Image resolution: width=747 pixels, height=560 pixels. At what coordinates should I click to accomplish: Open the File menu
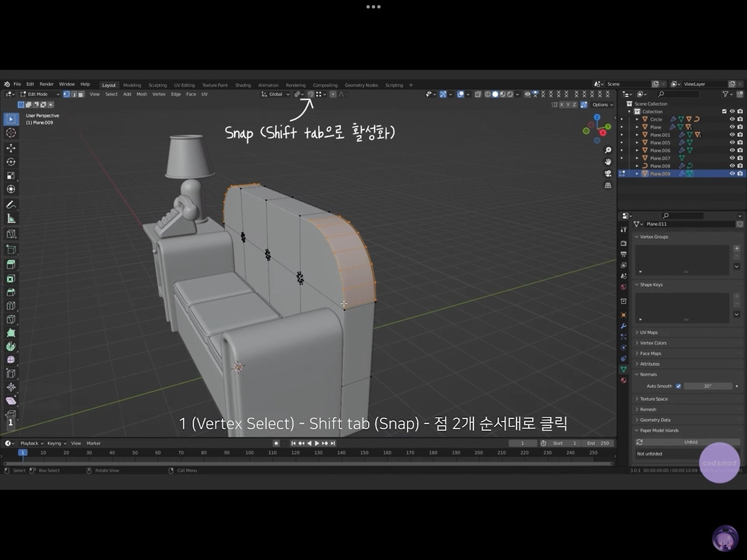(x=17, y=84)
